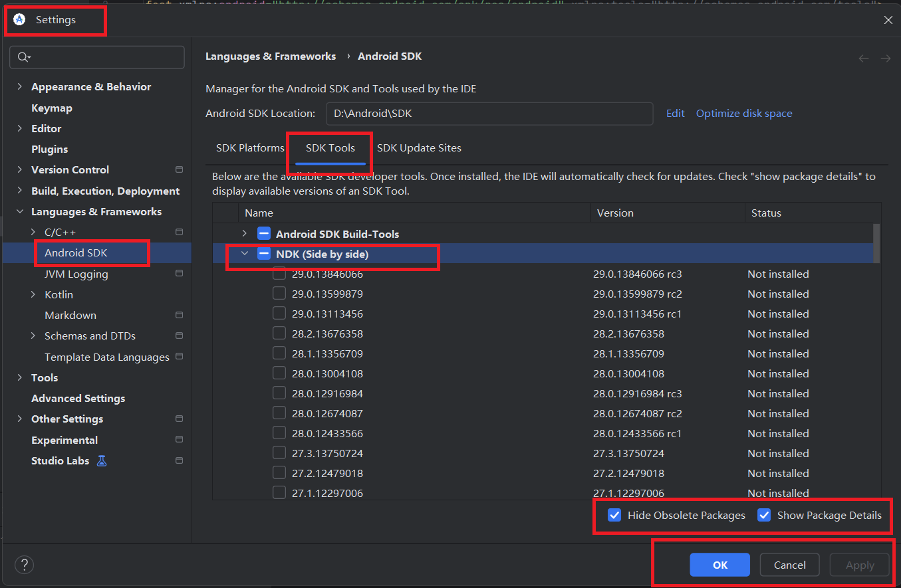Expand the Tools settings section
Screen dimensions: 901x588
(19, 377)
